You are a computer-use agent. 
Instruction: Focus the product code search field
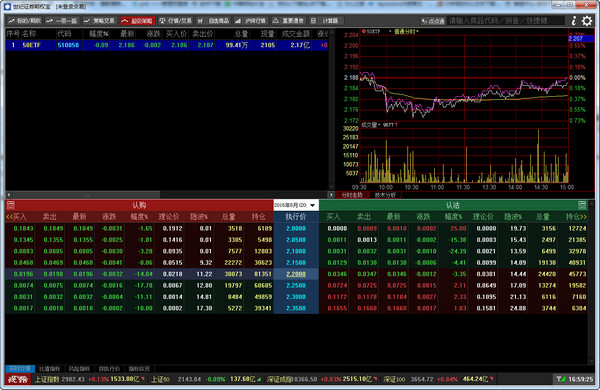click(506, 21)
